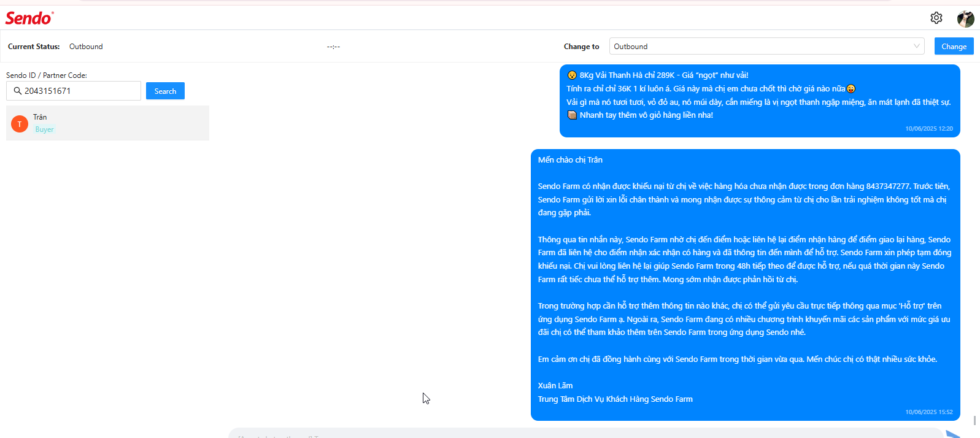Open the settings gear icon

click(x=936, y=18)
